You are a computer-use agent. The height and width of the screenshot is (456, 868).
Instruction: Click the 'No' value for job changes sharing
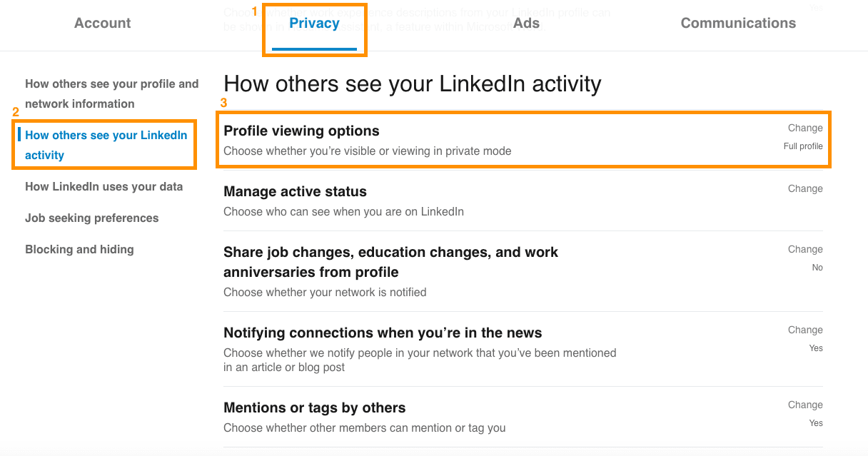point(817,268)
